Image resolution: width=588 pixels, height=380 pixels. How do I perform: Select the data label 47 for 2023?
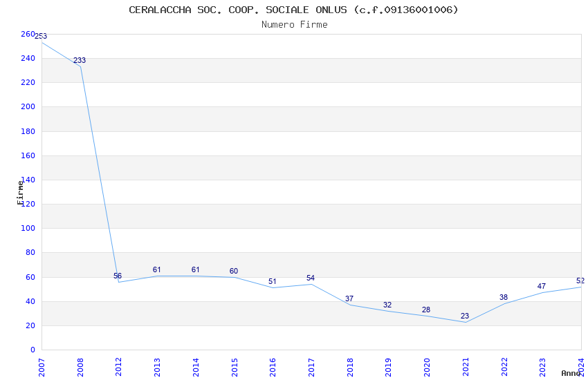[x=542, y=287]
